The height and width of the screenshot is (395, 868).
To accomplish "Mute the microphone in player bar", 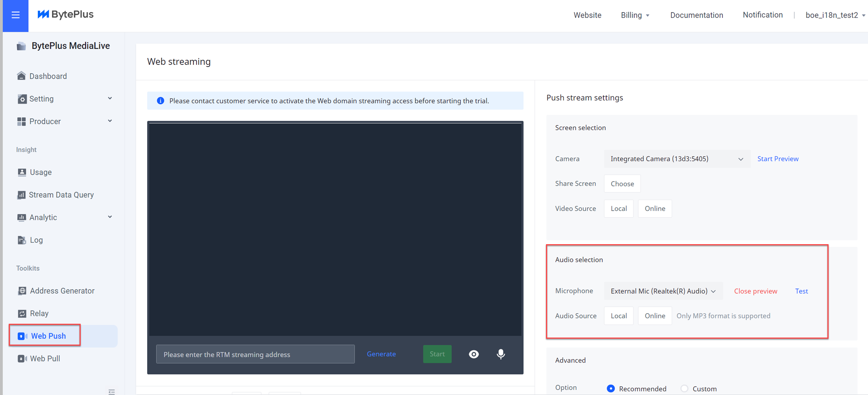I will click(x=501, y=354).
